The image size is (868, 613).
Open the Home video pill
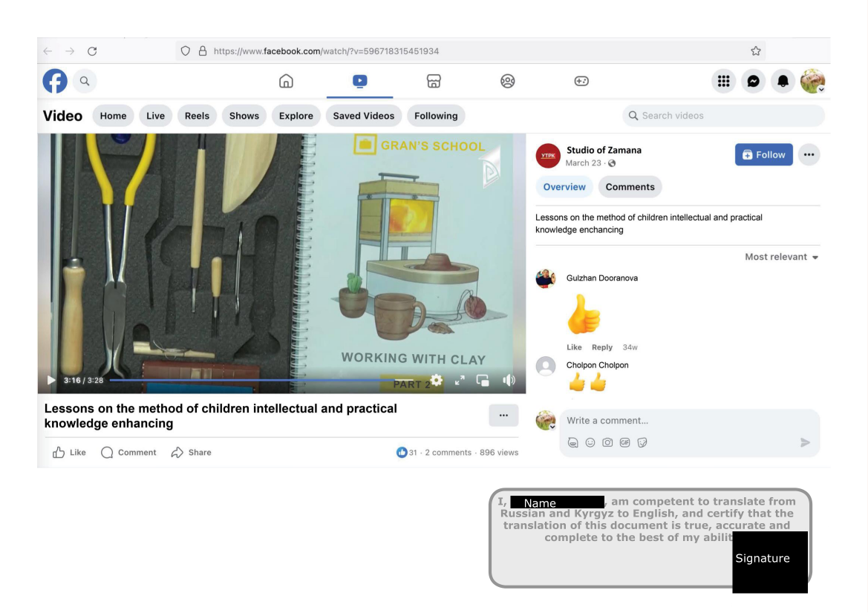(113, 116)
